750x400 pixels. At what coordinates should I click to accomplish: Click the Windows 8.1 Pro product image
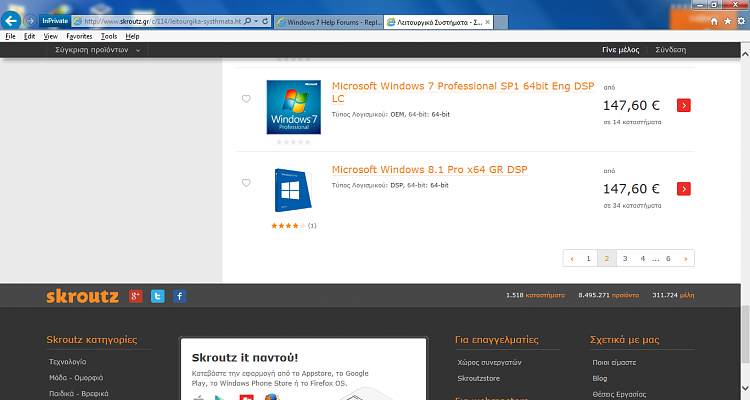[293, 190]
